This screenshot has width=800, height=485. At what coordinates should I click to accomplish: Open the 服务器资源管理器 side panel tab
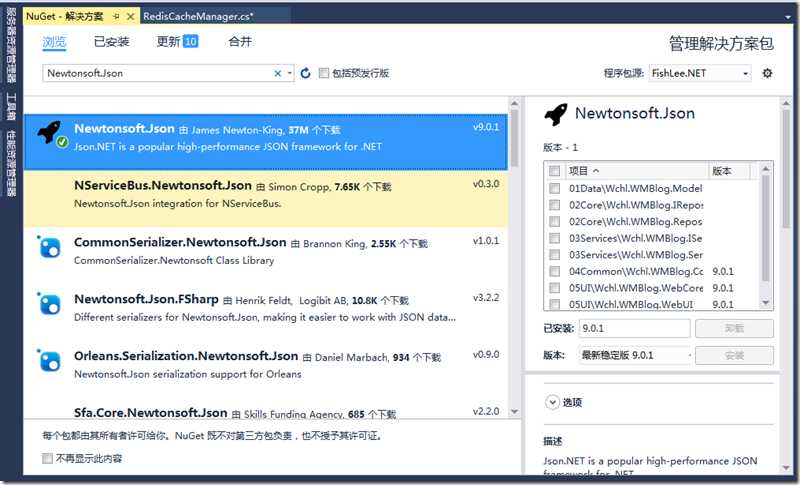tap(11, 46)
